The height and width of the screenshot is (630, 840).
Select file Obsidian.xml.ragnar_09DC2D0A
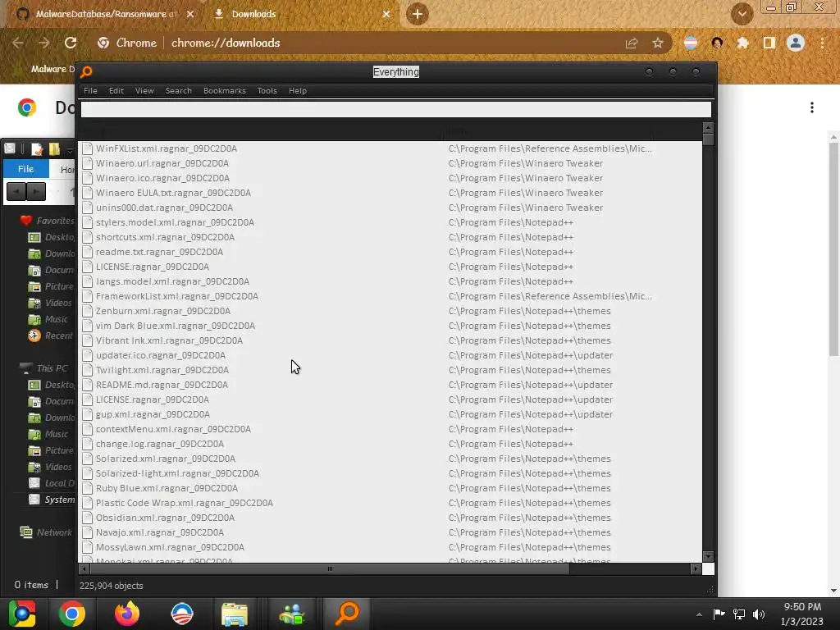pyautogui.click(x=165, y=518)
